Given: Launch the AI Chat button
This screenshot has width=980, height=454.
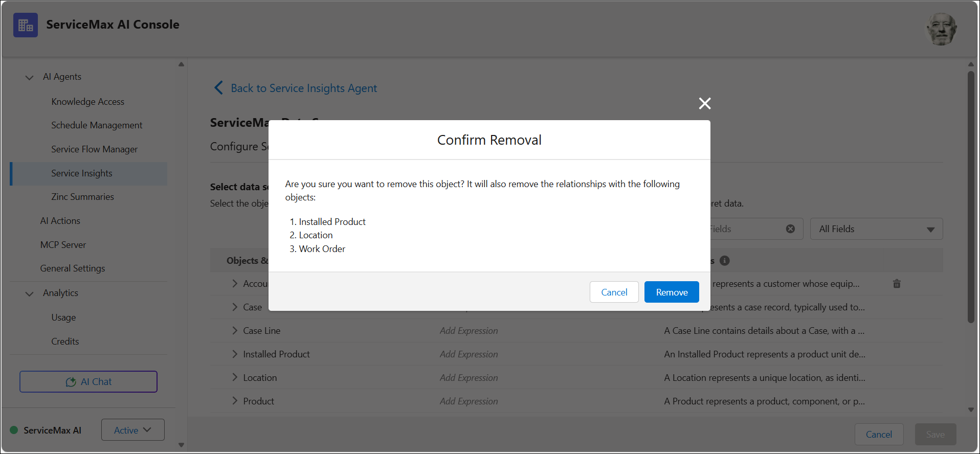Looking at the screenshot, I should [x=88, y=381].
